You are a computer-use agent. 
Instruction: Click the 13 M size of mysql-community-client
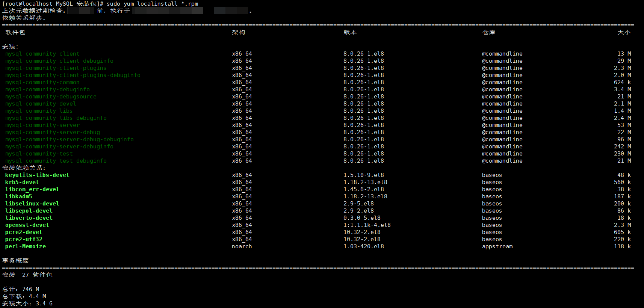tap(624, 54)
